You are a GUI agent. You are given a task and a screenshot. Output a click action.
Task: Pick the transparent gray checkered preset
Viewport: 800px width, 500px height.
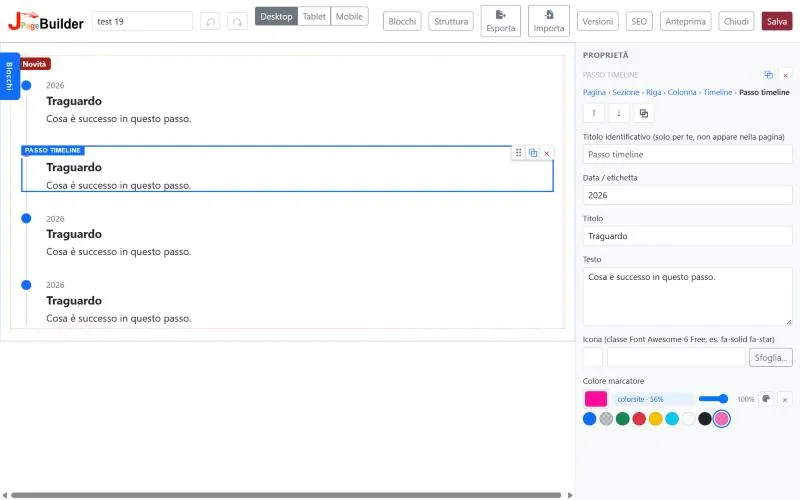click(x=606, y=419)
